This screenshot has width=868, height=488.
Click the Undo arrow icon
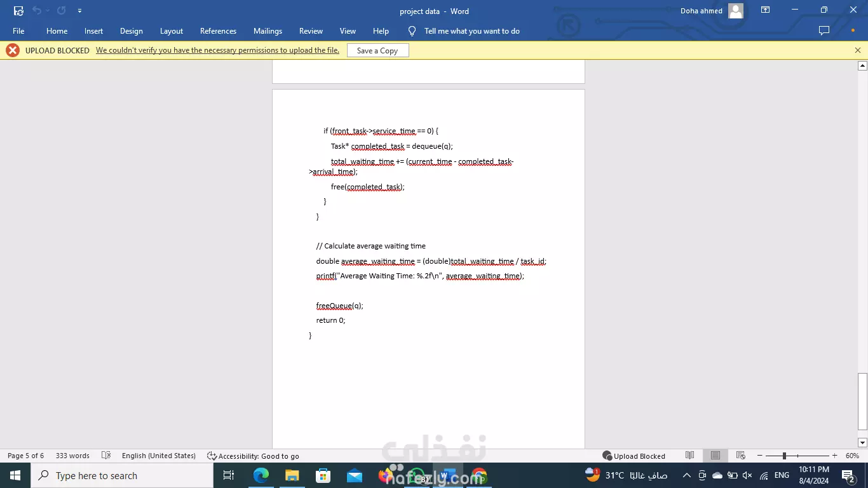(x=36, y=11)
